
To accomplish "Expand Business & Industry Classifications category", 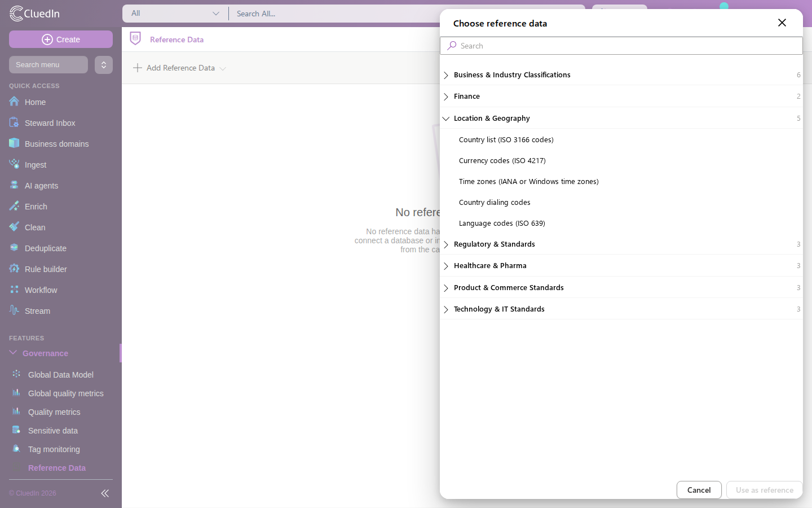I will [x=621, y=75].
